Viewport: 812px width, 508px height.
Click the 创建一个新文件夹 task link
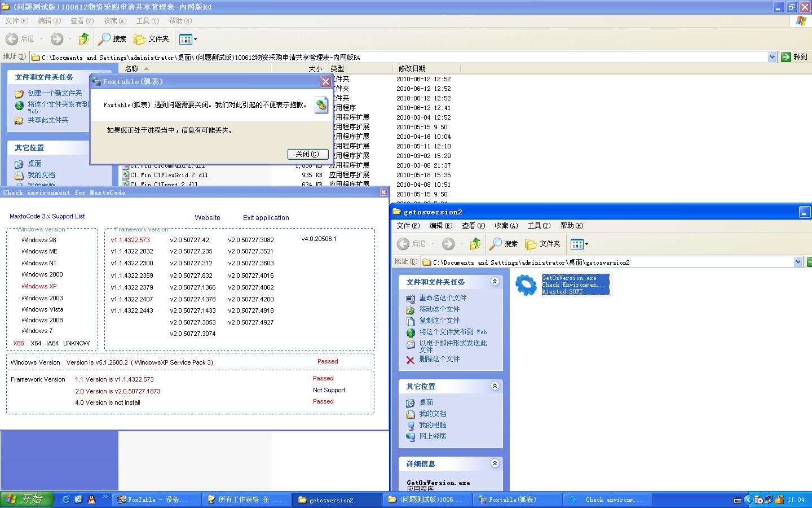pos(55,93)
